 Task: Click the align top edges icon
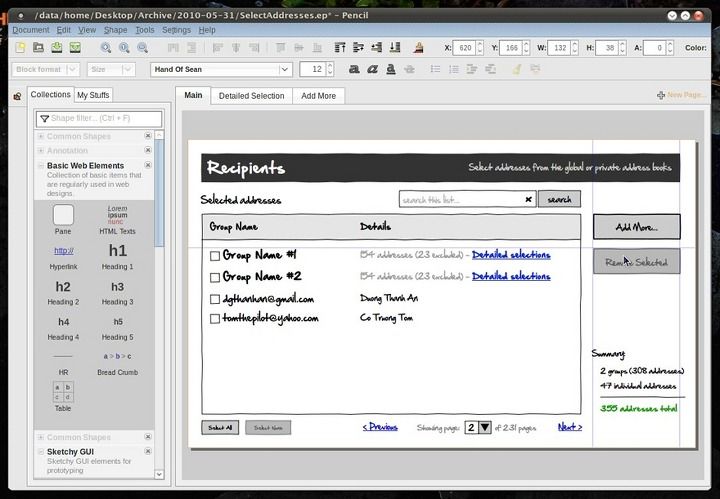pos(281,47)
